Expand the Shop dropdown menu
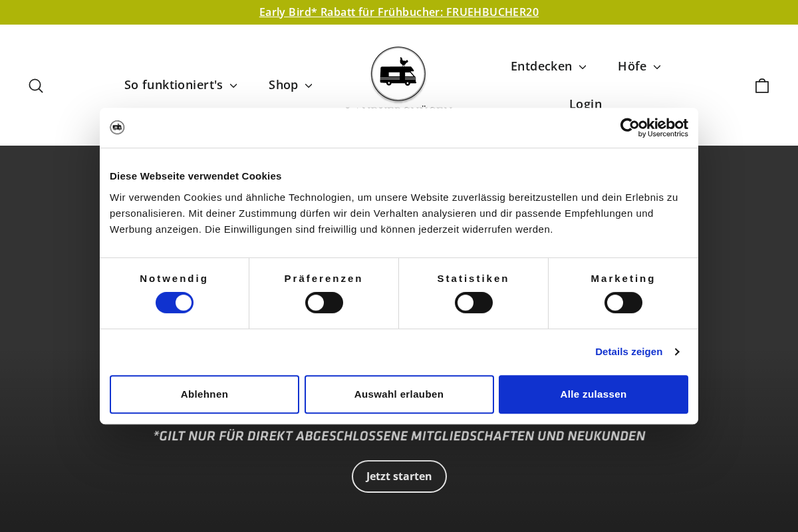The image size is (798, 532). 290,85
